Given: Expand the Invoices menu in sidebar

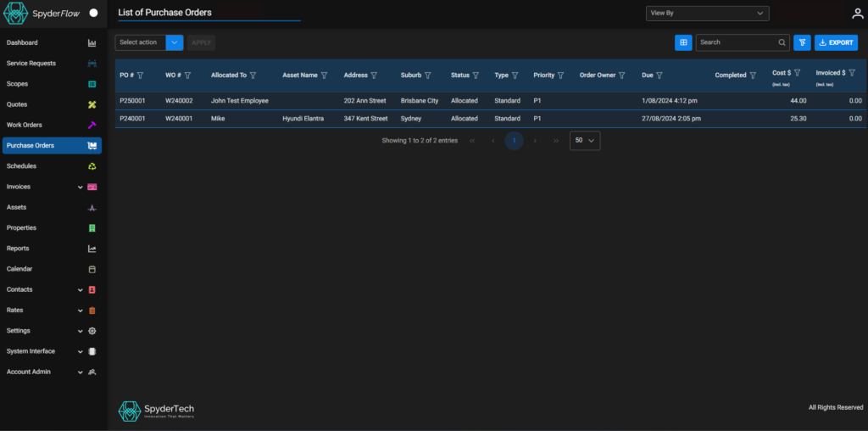Looking at the screenshot, I should point(80,187).
